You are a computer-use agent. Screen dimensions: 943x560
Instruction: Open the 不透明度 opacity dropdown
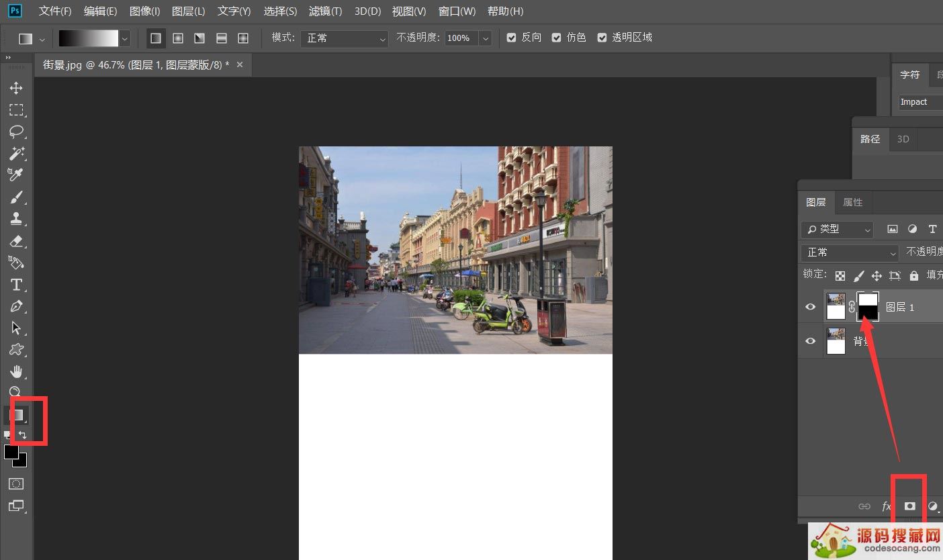[486, 38]
